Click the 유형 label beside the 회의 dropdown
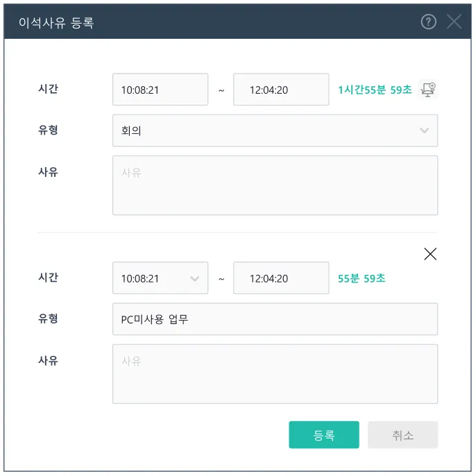Screen dimensions: 476x476 pyautogui.click(x=48, y=130)
